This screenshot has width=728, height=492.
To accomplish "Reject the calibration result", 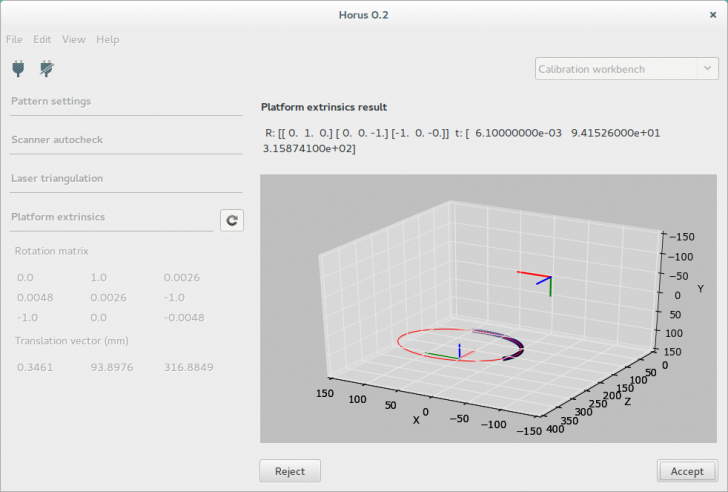I will click(x=290, y=471).
